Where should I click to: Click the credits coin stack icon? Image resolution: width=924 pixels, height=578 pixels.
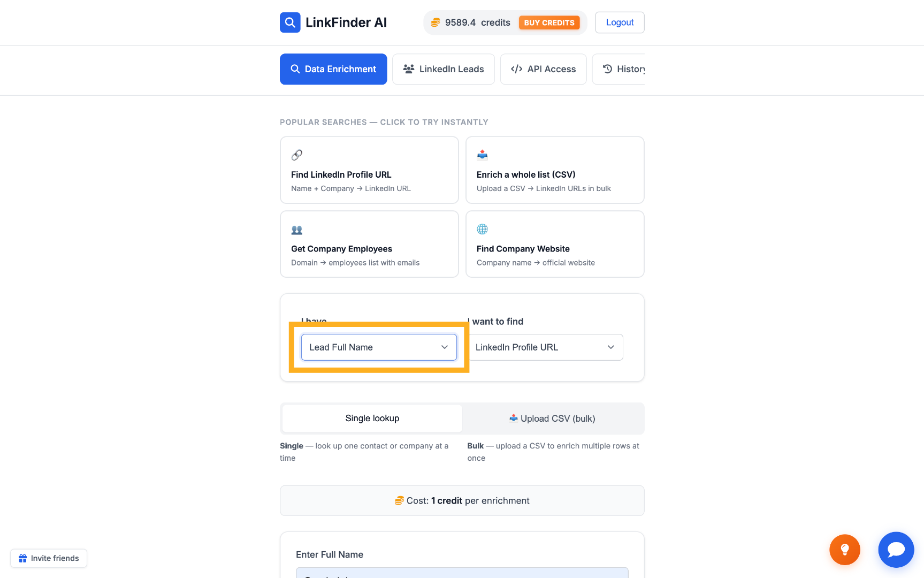coord(436,22)
